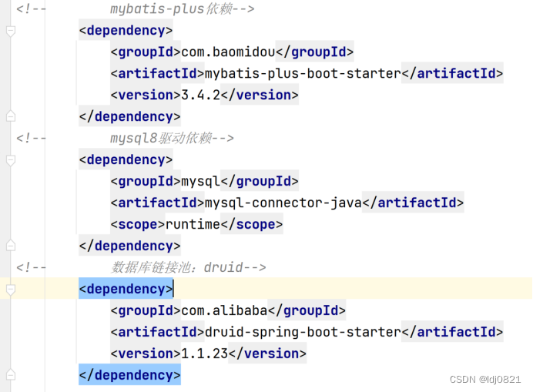Click the fold end marker after mysql dependency
533x392 pixels.
[x=11, y=246]
